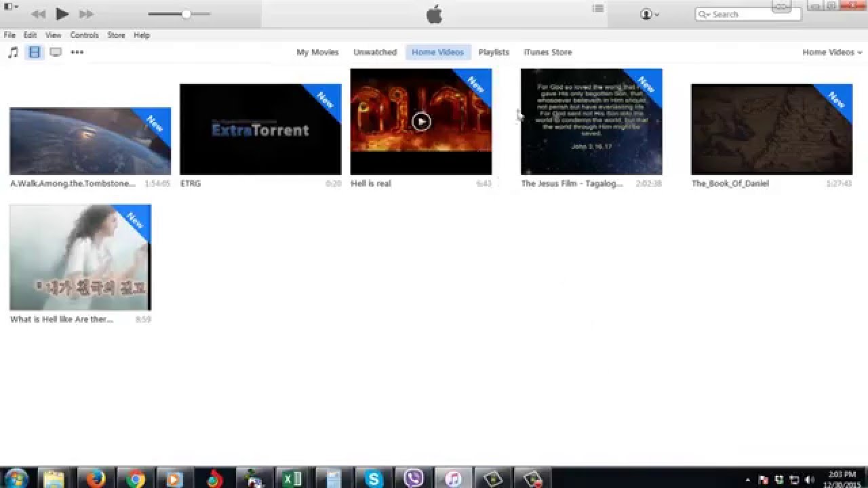Select the A.Walk.Among.the.Tombstones video thumbnail
The width and height of the screenshot is (868, 488).
tap(90, 141)
